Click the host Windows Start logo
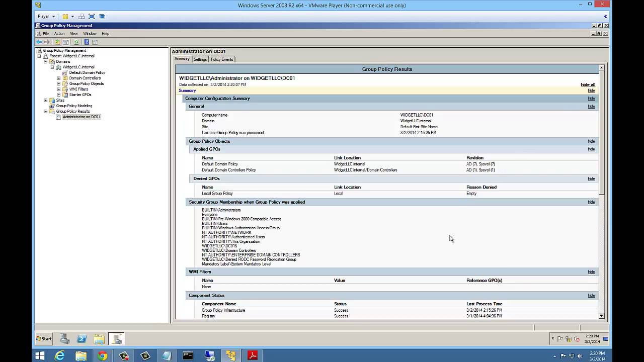Viewport: 644px width, 362px height. click(x=40, y=356)
